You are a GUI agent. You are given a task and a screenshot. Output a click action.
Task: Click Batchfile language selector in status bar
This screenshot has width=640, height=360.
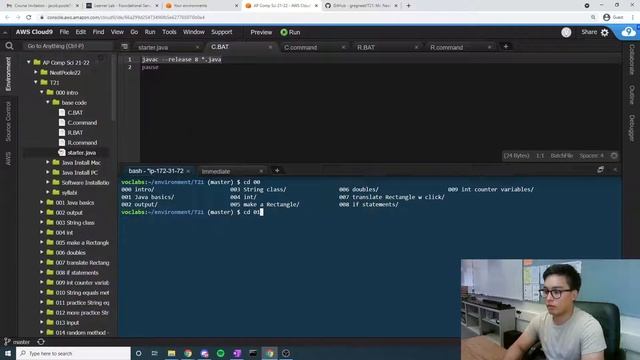pyautogui.click(x=562, y=156)
